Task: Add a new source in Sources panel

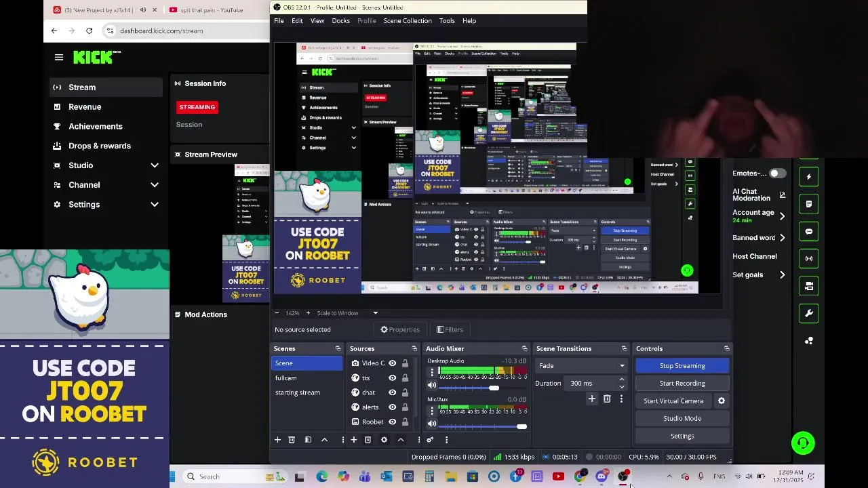Action: point(353,440)
